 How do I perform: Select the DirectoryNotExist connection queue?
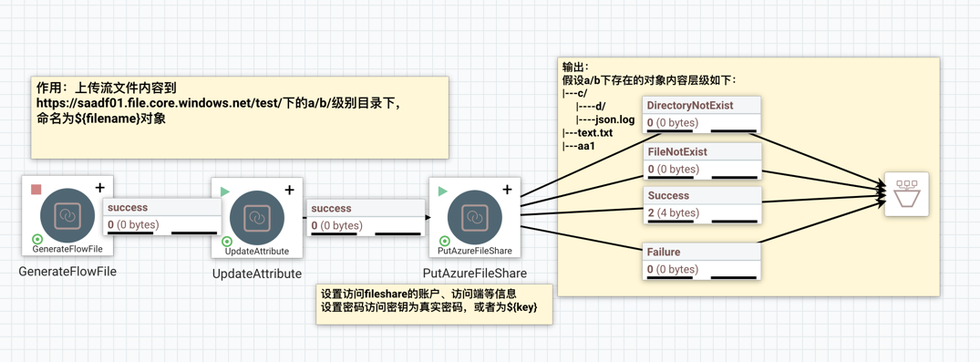coord(702,115)
